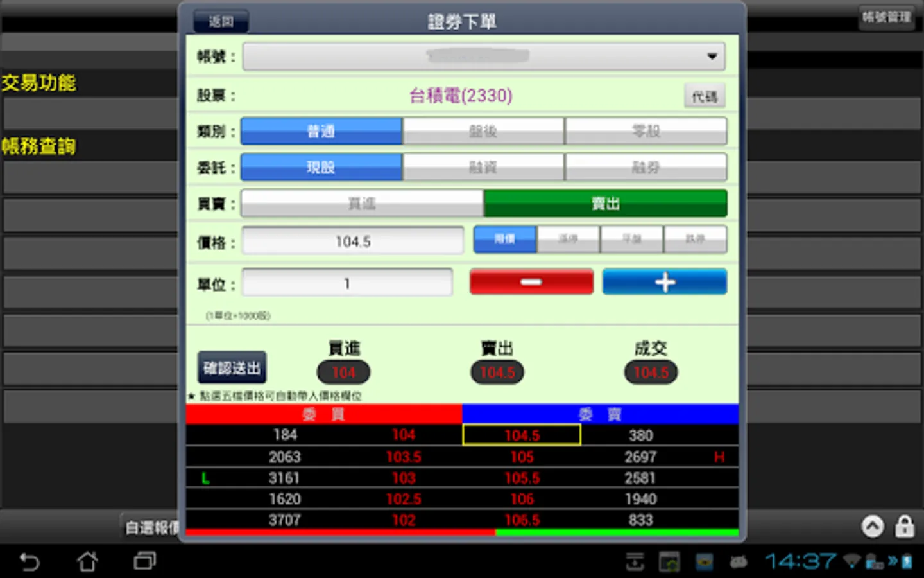Click bid volume 2063
The height and width of the screenshot is (578, 924).
[x=284, y=457]
